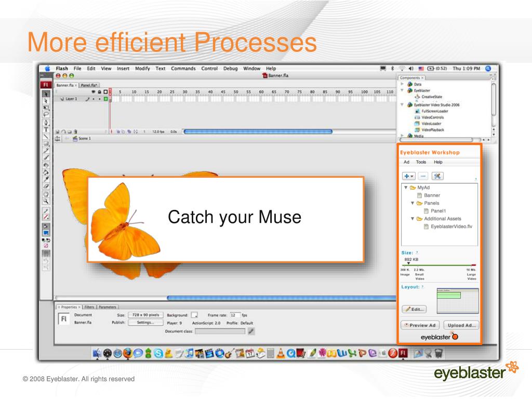This screenshot has width=532, height=399.
Task: Expand the Media components group
Action: [x=402, y=136]
